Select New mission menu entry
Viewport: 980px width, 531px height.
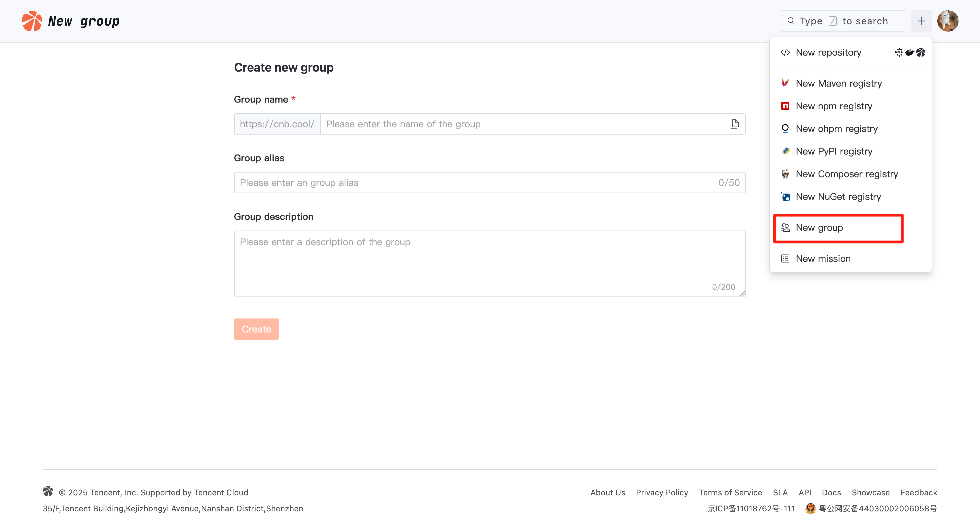click(x=823, y=259)
